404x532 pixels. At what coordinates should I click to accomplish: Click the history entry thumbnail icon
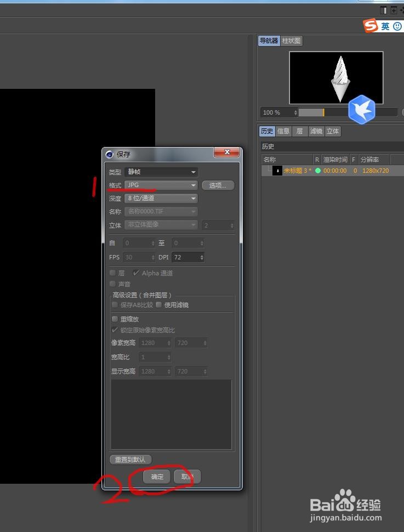(x=277, y=171)
